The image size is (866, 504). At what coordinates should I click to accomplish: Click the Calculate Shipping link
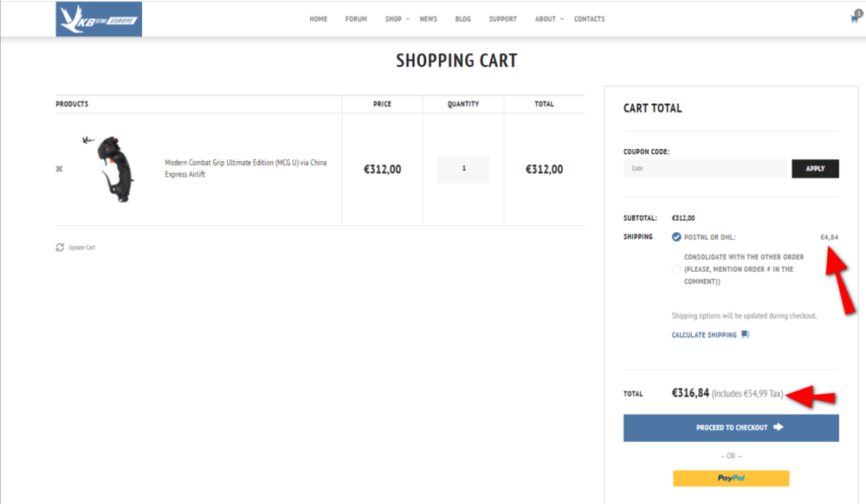point(704,335)
